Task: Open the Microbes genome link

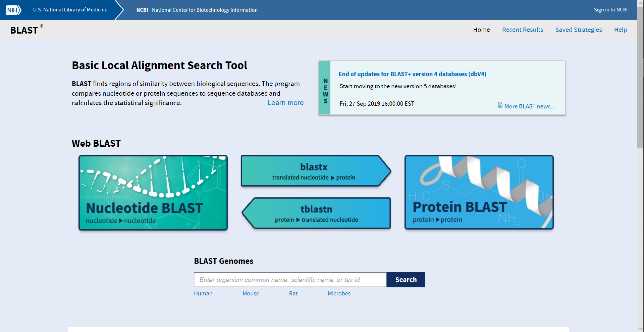Action: click(339, 293)
